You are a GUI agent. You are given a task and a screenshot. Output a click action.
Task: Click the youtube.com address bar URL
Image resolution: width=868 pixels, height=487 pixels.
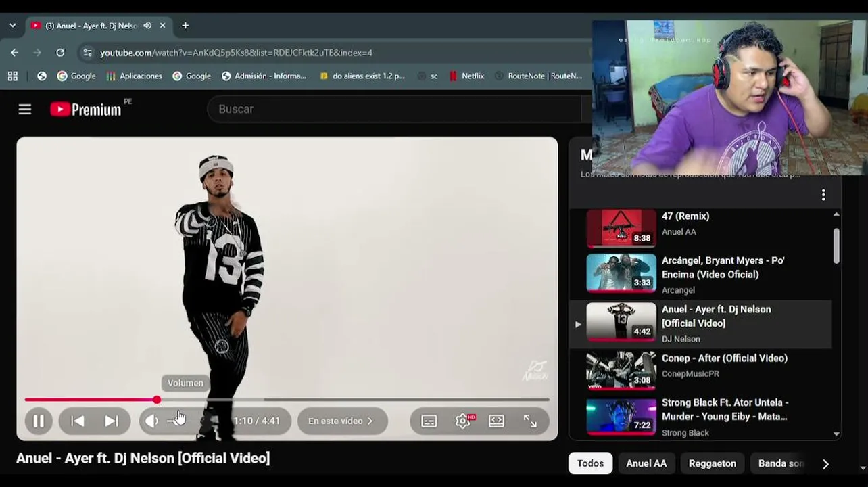[x=236, y=53]
